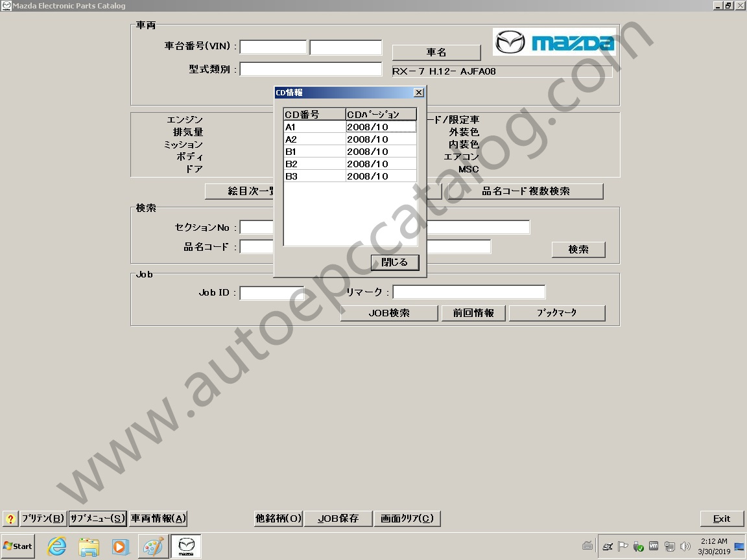
Task: Select row A1 in CD list
Action: [x=350, y=126]
